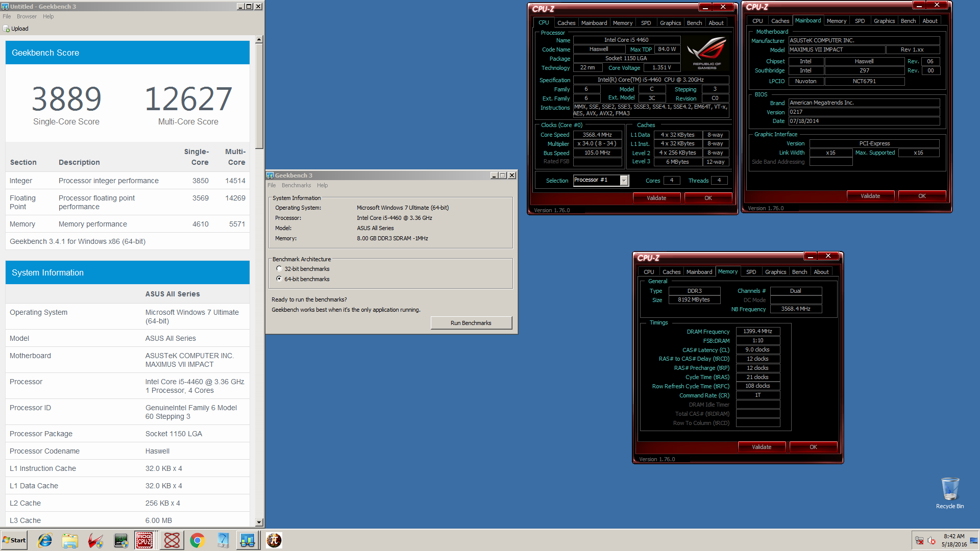Click the muted volume tray icon

(932, 541)
